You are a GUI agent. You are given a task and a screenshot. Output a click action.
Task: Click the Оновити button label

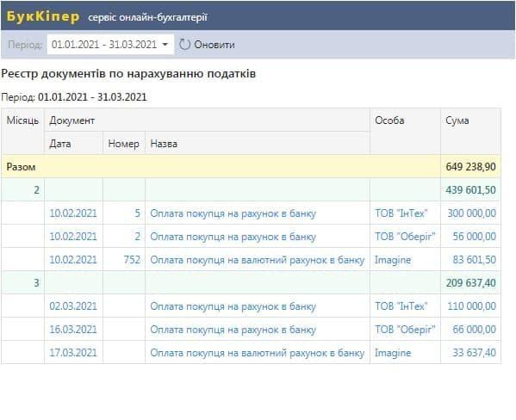click(214, 45)
